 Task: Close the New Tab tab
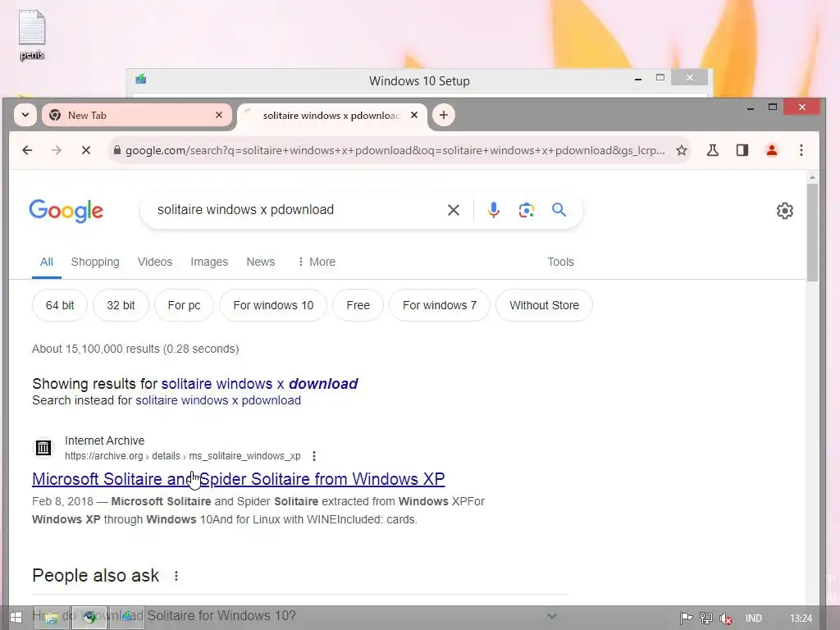218,115
